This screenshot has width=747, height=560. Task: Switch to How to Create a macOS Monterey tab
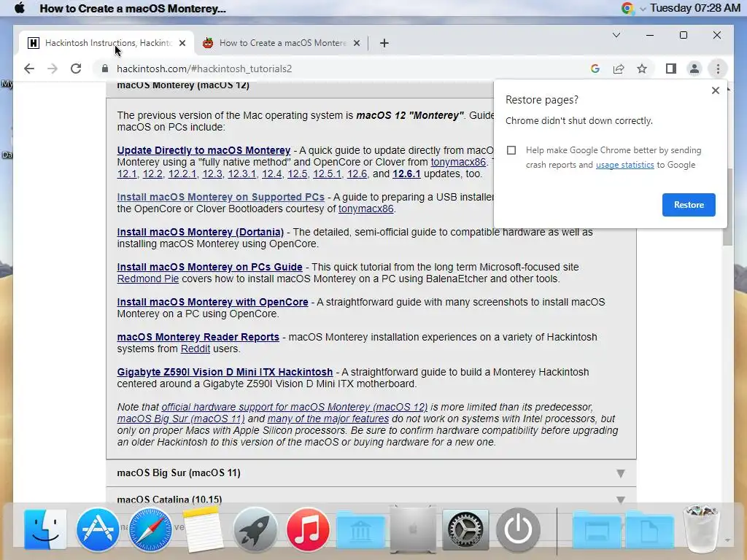pyautogui.click(x=281, y=43)
